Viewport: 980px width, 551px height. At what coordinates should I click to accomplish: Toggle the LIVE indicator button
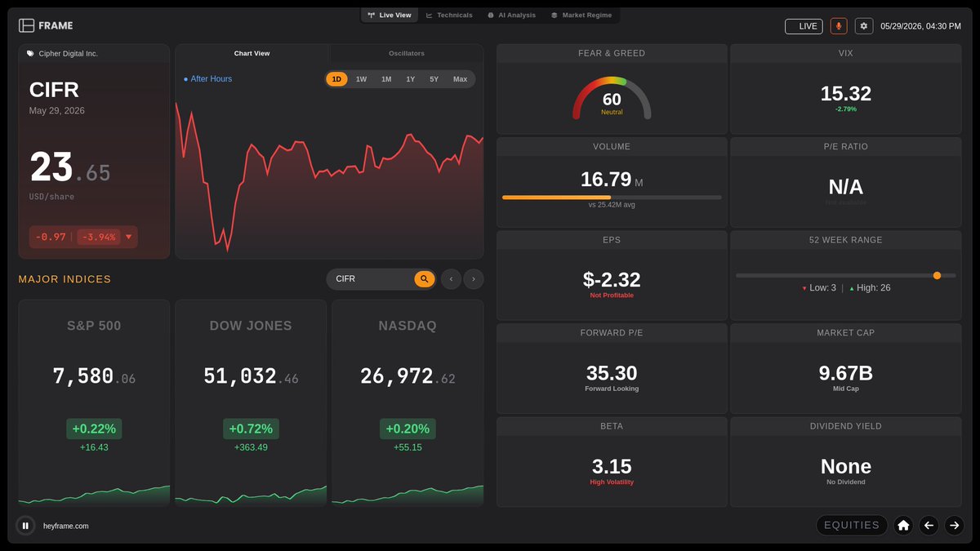point(804,26)
